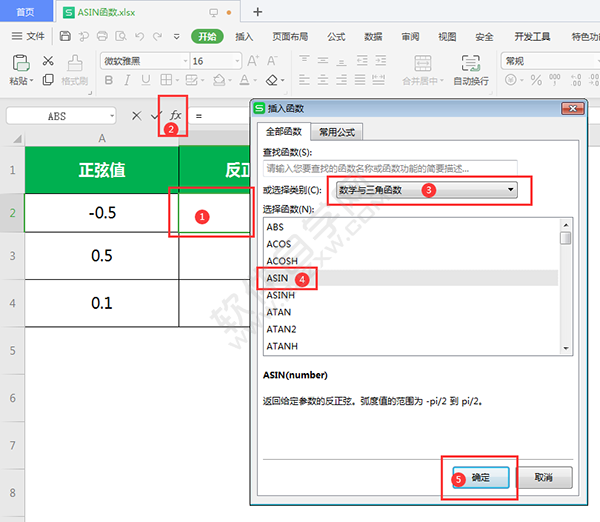Click the Currency style icon

[x=510, y=80]
